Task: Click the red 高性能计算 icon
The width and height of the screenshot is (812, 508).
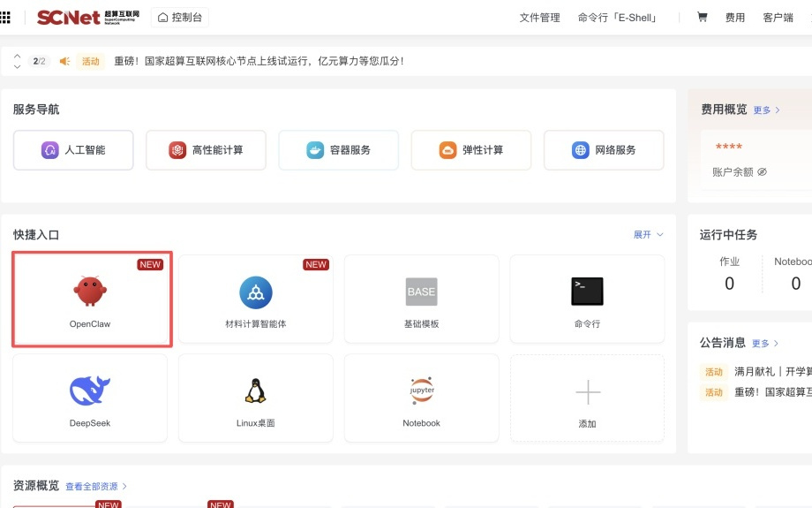Action: tap(177, 150)
